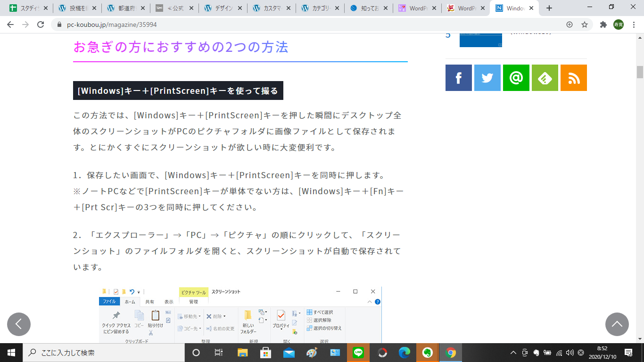Screen dimensions: 644x362
Task: Check the battery status tray icon
Action: coord(547,353)
